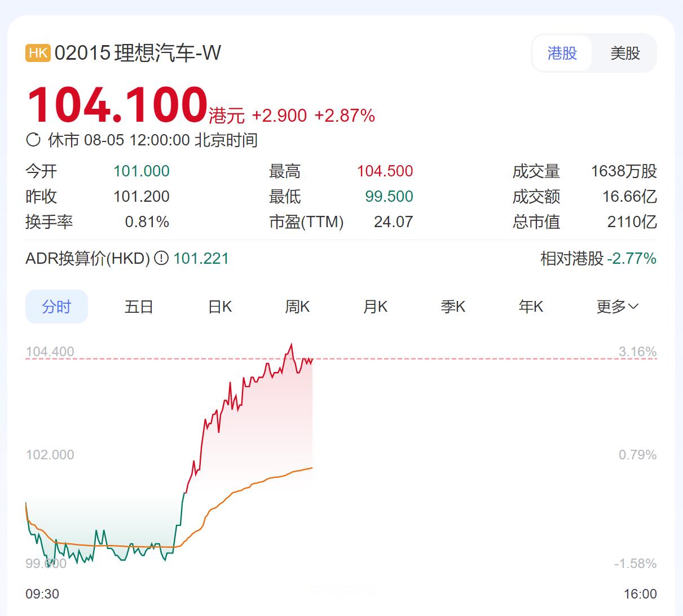Click the 换手率 value 0.81%
This screenshot has height=616, width=683.
147,222
